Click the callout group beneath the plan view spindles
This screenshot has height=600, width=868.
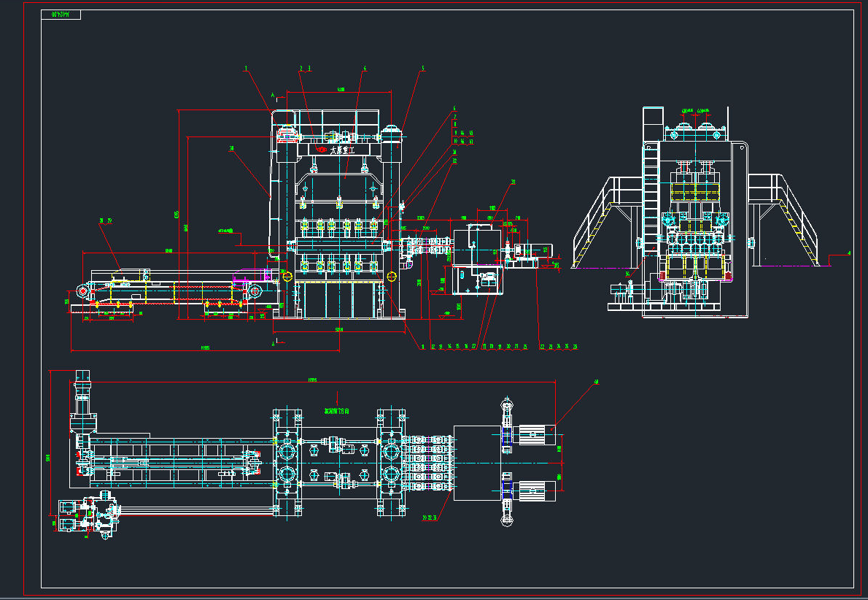(x=430, y=517)
